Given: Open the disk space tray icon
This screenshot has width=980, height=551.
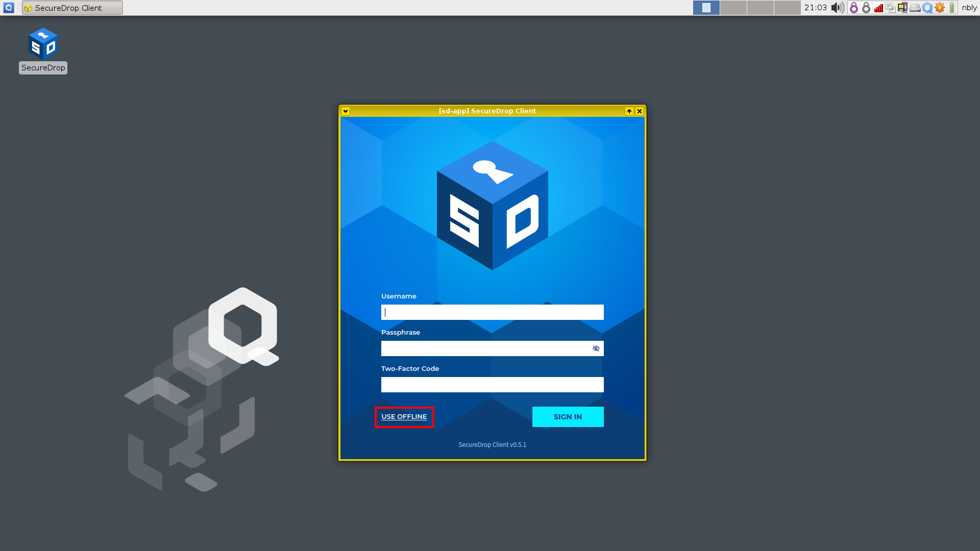Looking at the screenshot, I should [x=915, y=8].
